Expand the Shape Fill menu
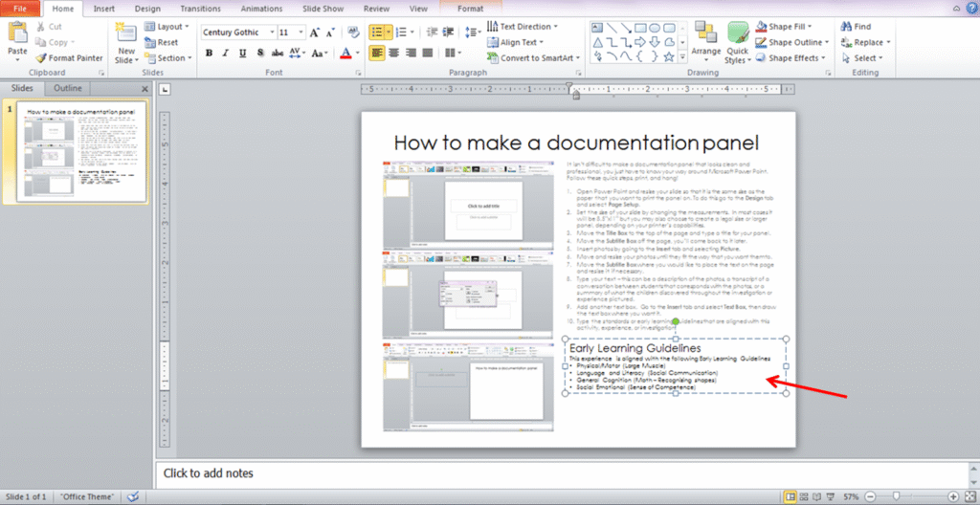 click(785, 27)
